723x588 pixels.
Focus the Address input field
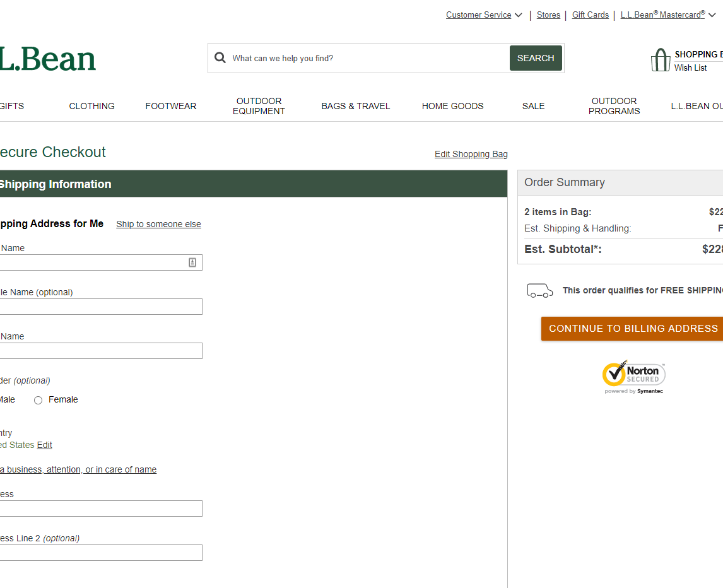tap(101, 509)
